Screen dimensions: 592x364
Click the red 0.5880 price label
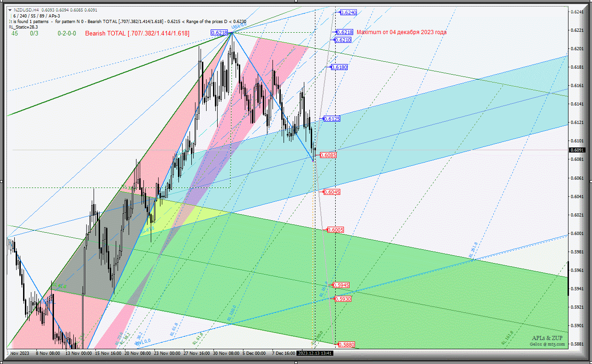[346, 344]
